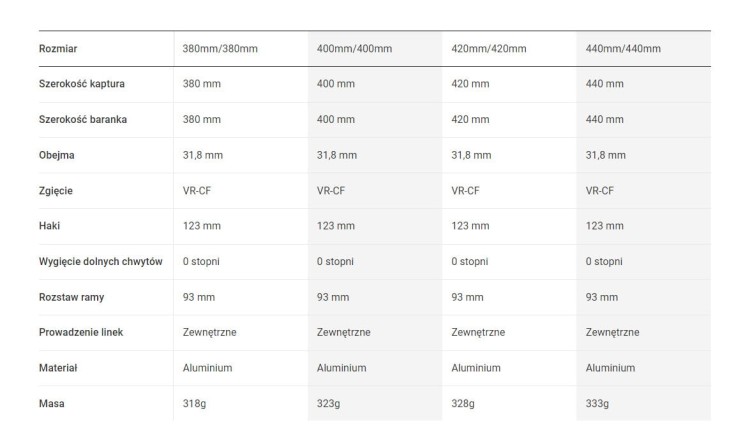Select the 333g mass value cell
Image resolution: width=750 pixels, height=446 pixels.
click(x=597, y=403)
